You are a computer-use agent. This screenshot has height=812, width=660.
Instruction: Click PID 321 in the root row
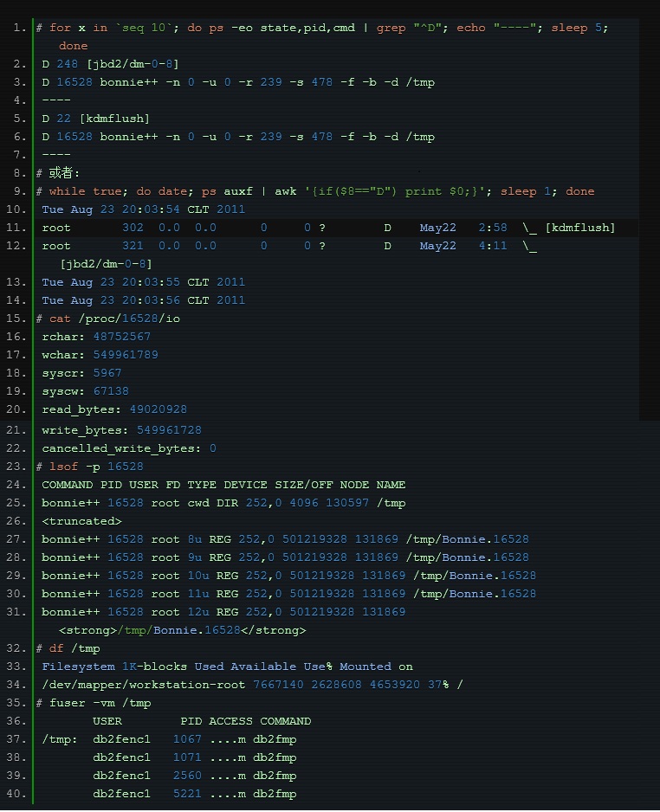pyautogui.click(x=133, y=246)
